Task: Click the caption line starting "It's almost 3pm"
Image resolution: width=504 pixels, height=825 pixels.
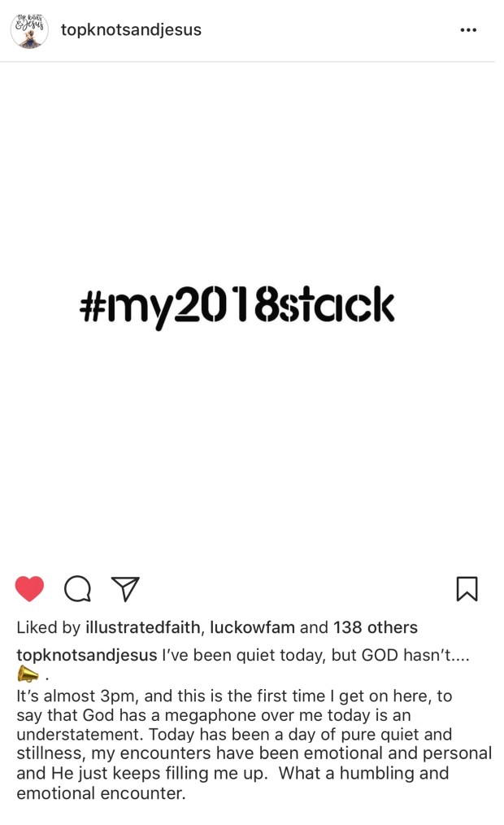Action: click(234, 696)
